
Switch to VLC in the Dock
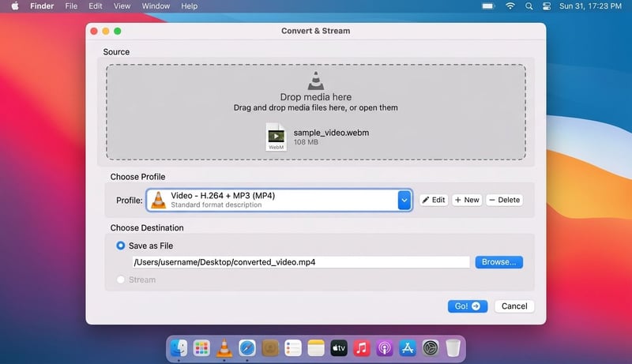(224, 347)
